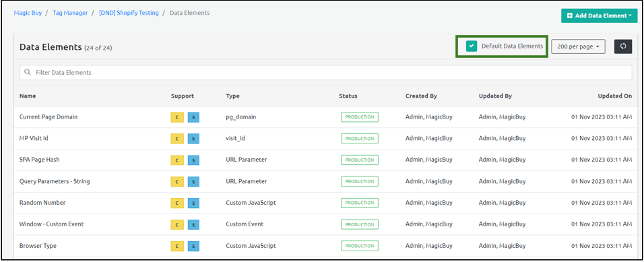Click the blue S badge for Current Page Domain

[x=193, y=117]
